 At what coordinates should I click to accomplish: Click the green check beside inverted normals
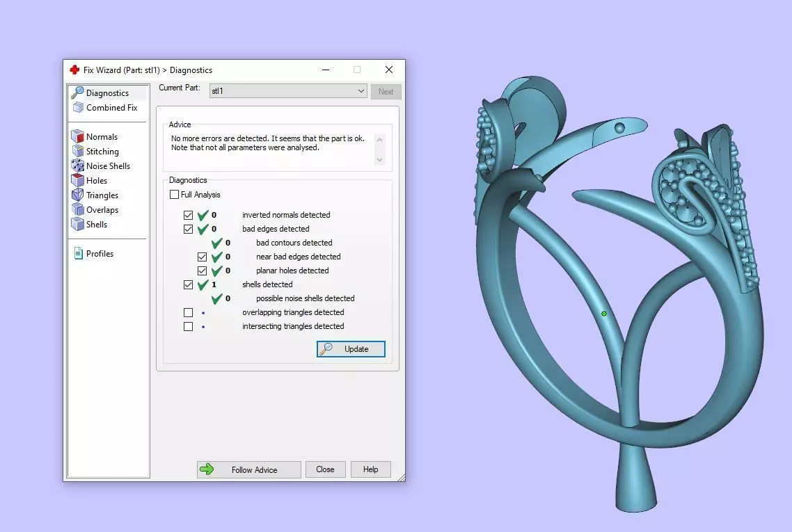[x=203, y=215]
